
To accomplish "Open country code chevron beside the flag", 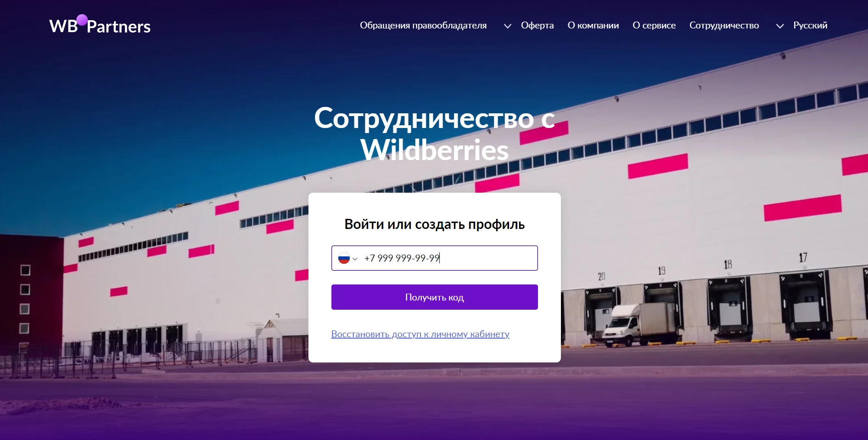I will (x=355, y=259).
